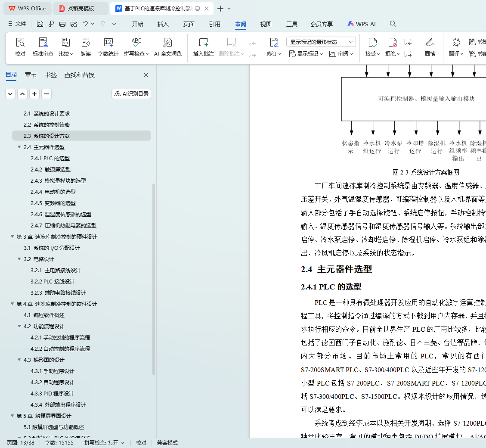Image resolution: width=486 pixels, height=448 pixels.
Task: Switch to 引用 ribbon tab
Action: click(214, 24)
